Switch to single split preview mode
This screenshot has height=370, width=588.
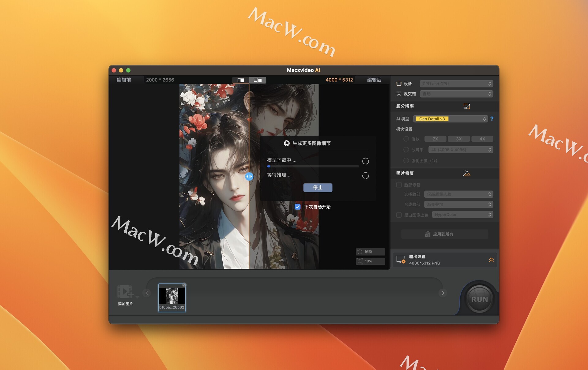tap(241, 80)
